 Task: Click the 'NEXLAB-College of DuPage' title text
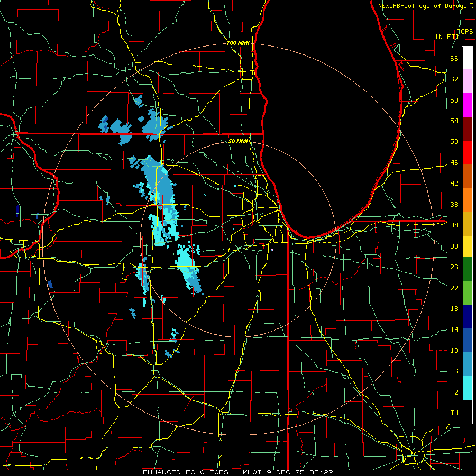point(423,6)
